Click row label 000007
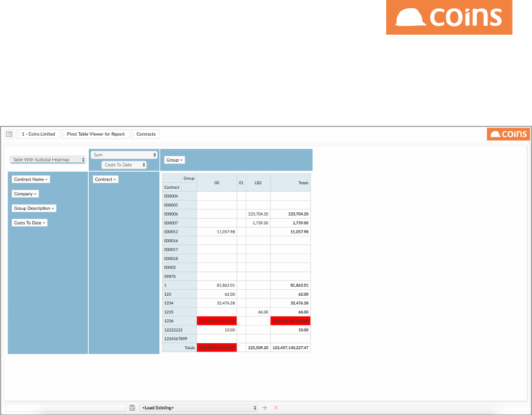532x415 pixels. (x=171, y=223)
